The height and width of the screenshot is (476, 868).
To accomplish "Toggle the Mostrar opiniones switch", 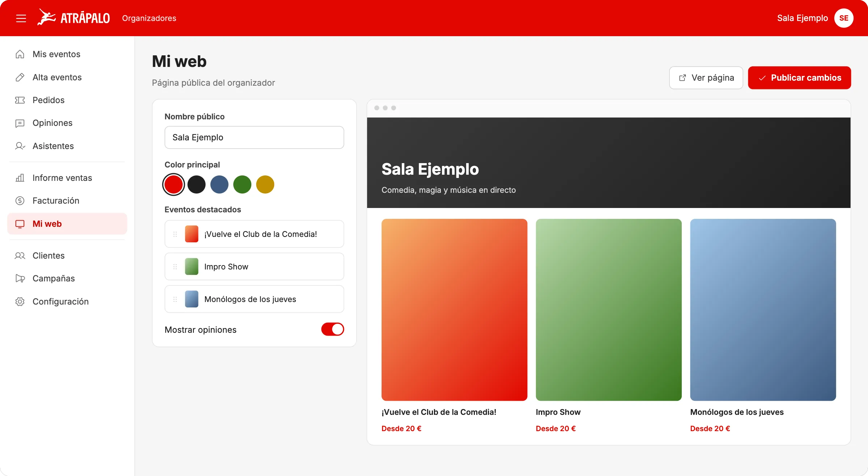I will (332, 329).
